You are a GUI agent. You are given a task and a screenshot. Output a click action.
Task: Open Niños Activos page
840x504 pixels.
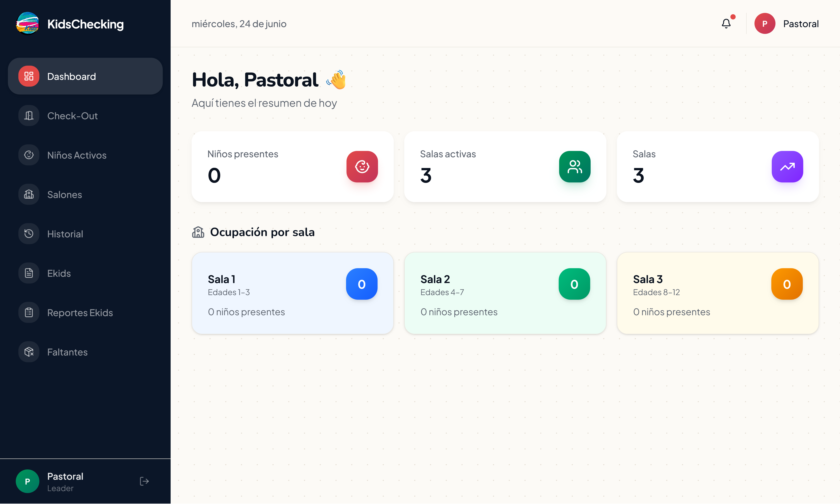click(x=85, y=155)
